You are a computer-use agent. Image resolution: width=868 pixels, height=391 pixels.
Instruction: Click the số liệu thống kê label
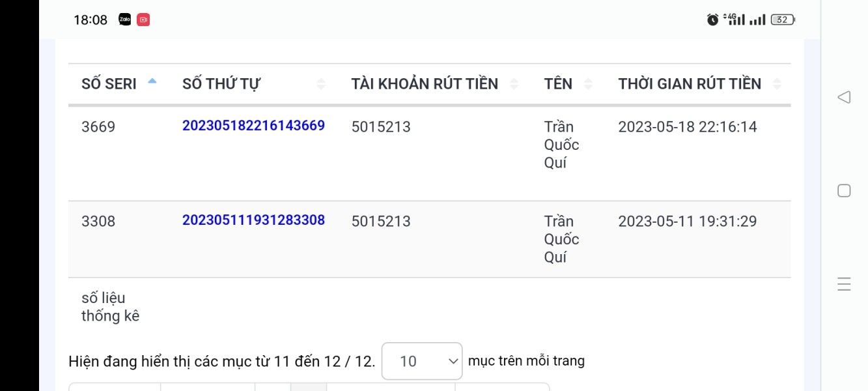pos(110,307)
